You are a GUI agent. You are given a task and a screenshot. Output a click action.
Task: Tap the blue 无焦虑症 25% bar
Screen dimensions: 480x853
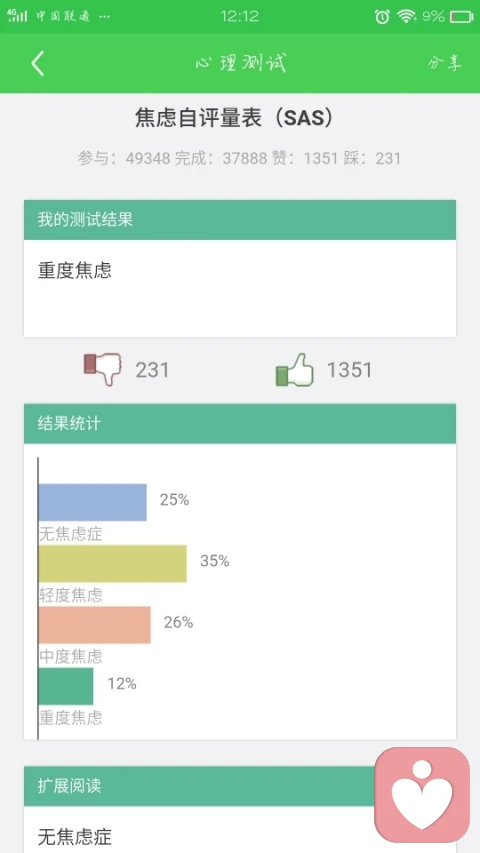pyautogui.click(x=93, y=502)
